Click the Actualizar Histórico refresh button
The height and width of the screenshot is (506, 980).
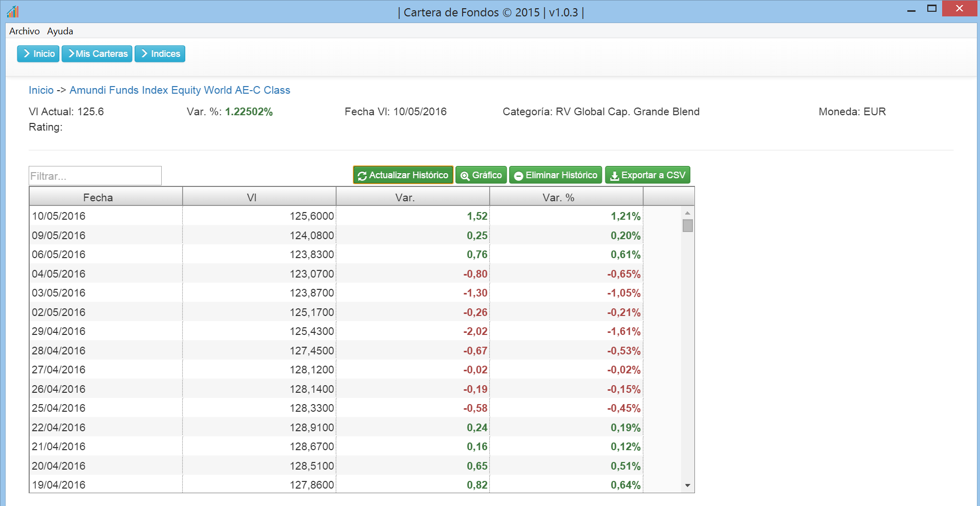(403, 175)
